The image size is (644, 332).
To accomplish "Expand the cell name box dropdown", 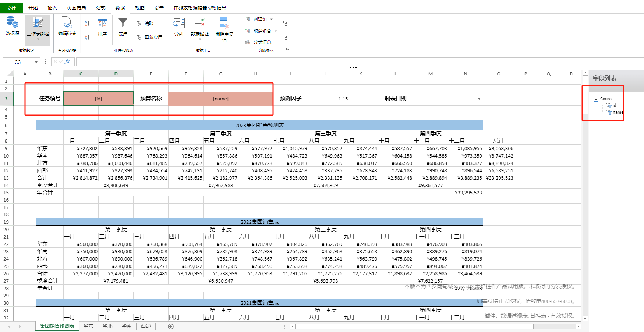I will tap(36, 62).
